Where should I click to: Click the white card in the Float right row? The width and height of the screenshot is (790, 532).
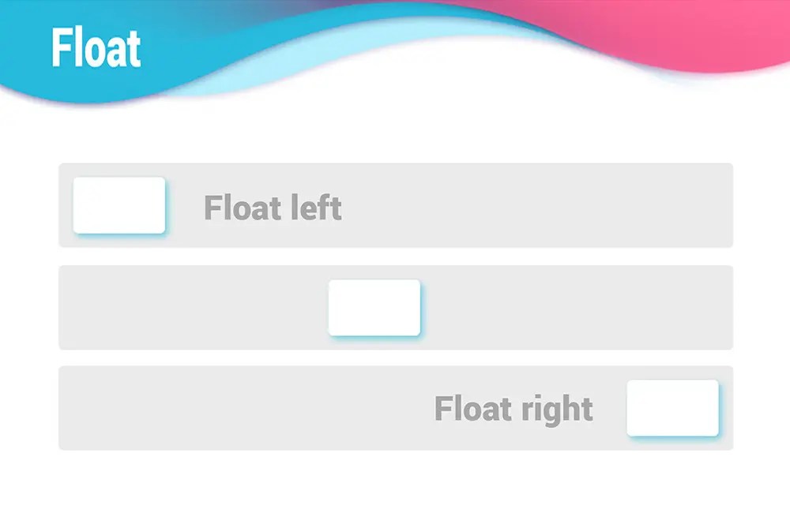tap(671, 409)
